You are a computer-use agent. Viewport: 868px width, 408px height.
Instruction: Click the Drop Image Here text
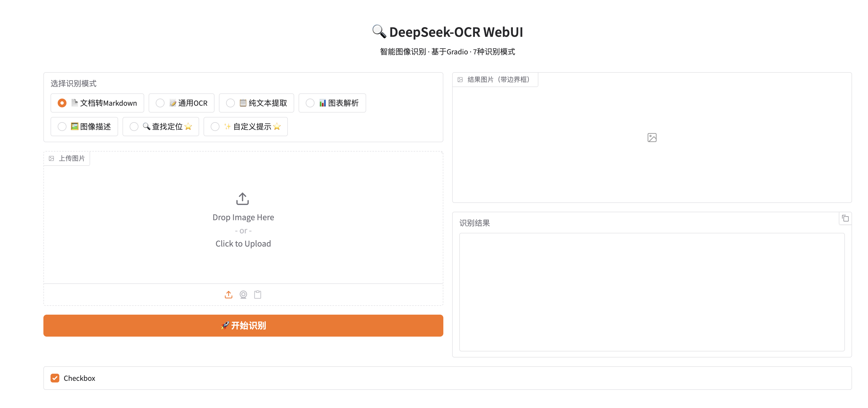point(243,217)
